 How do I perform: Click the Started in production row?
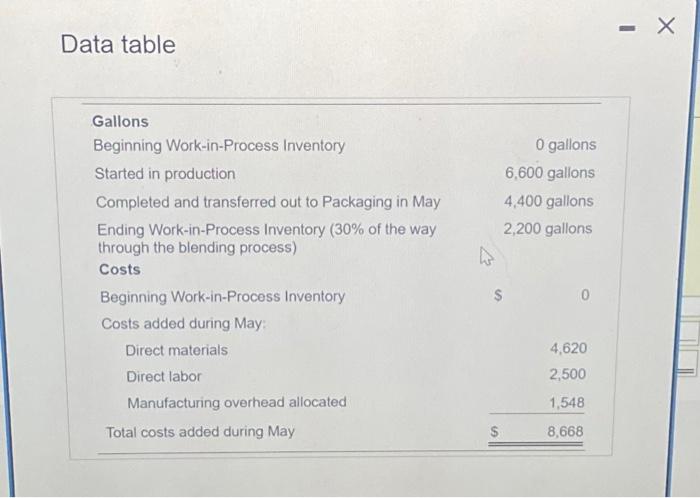(165, 173)
